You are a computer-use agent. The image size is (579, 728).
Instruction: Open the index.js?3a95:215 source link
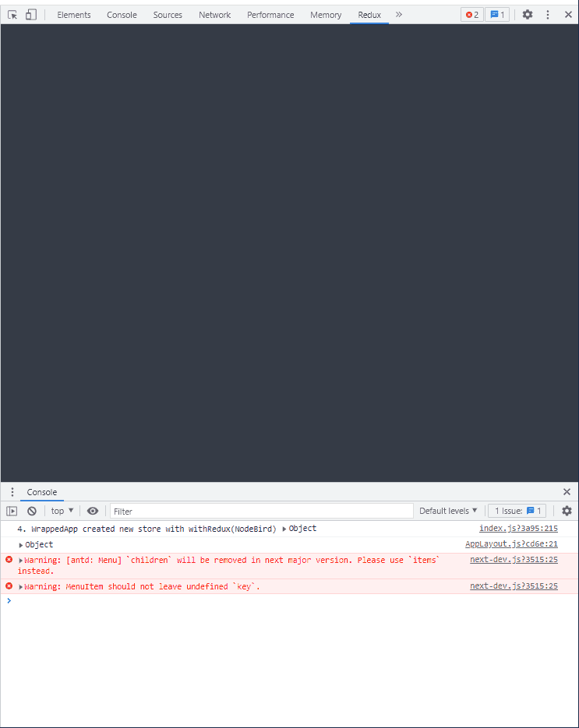[x=518, y=529]
